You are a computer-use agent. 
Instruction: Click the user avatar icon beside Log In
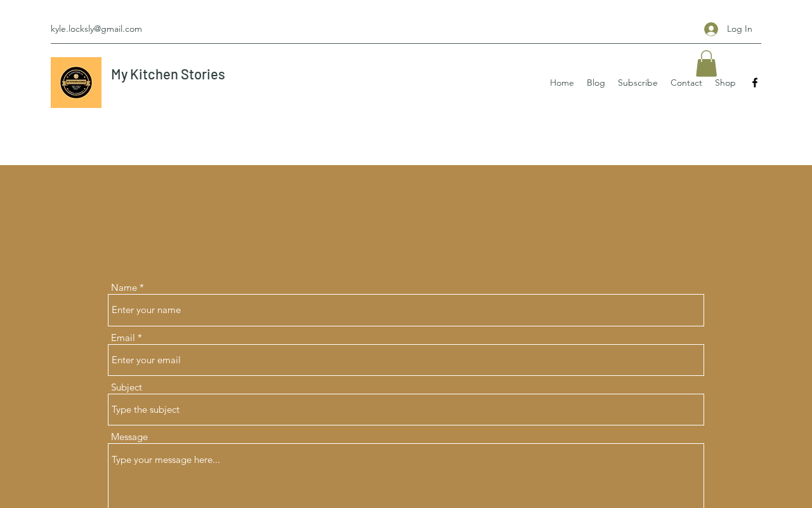711,29
